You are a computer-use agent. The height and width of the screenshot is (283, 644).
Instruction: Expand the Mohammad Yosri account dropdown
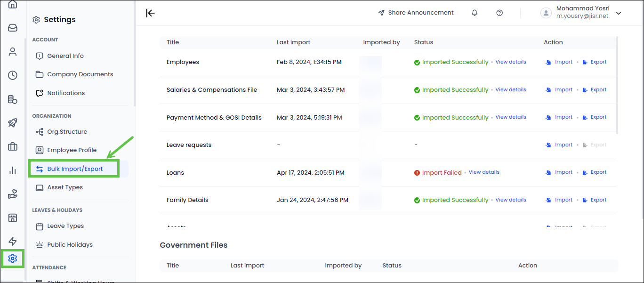coord(619,13)
